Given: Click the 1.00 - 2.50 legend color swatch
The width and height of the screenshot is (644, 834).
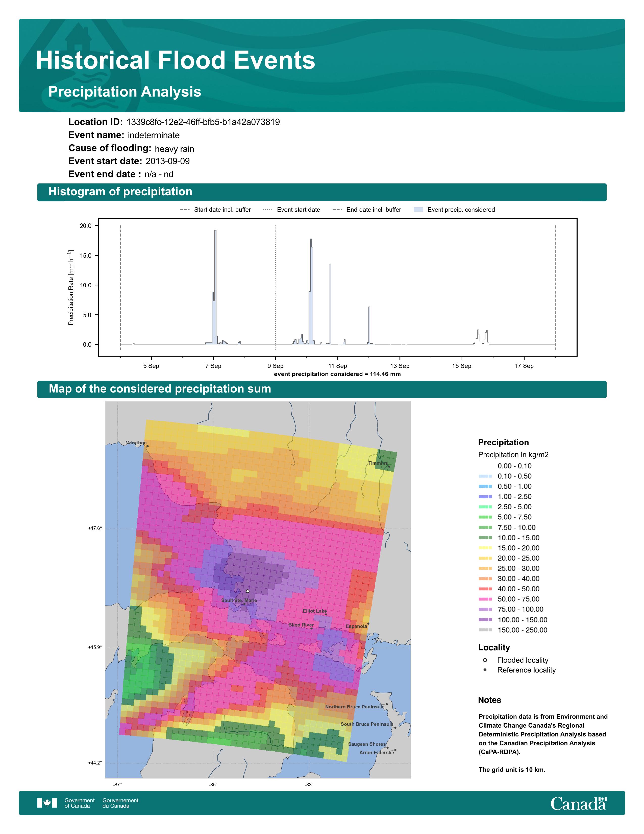Looking at the screenshot, I should (x=485, y=496).
